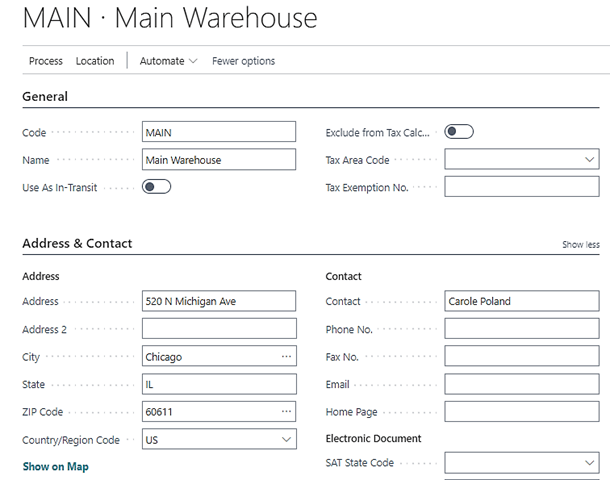Click the Show on Map link
The image size is (610, 480).
[56, 467]
